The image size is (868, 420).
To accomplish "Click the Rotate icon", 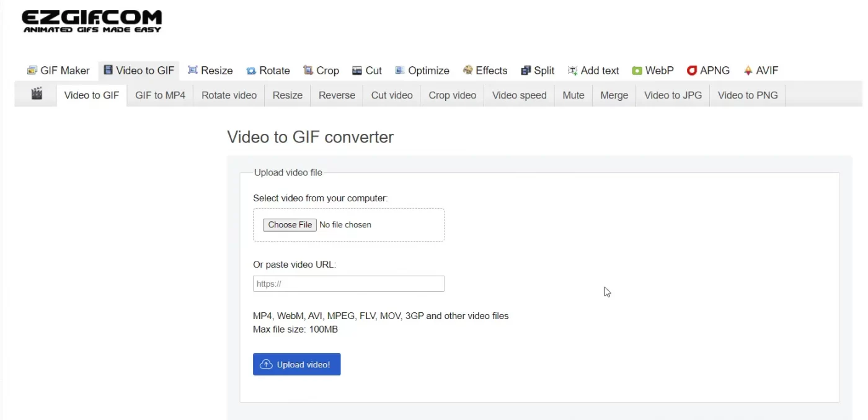I will click(251, 71).
